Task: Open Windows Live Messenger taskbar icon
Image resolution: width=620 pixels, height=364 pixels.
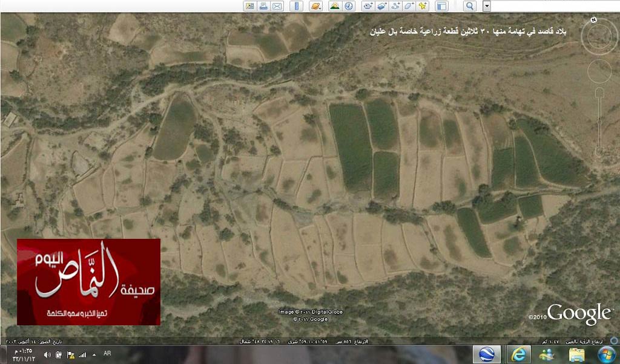Action: click(547, 354)
